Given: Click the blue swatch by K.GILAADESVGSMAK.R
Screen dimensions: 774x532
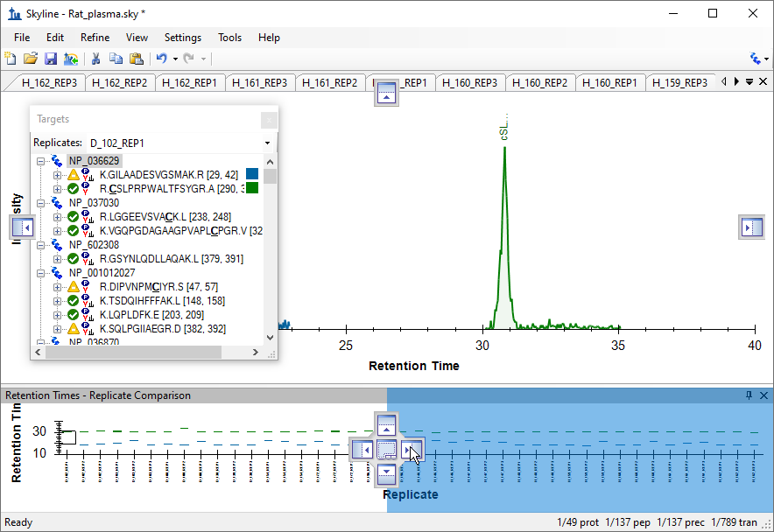Looking at the screenshot, I should pos(252,174).
